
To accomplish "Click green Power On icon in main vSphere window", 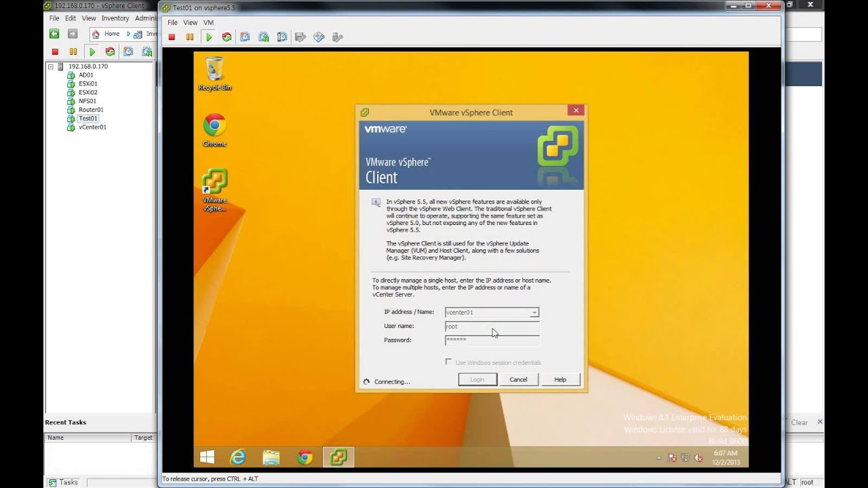I will (x=92, y=52).
